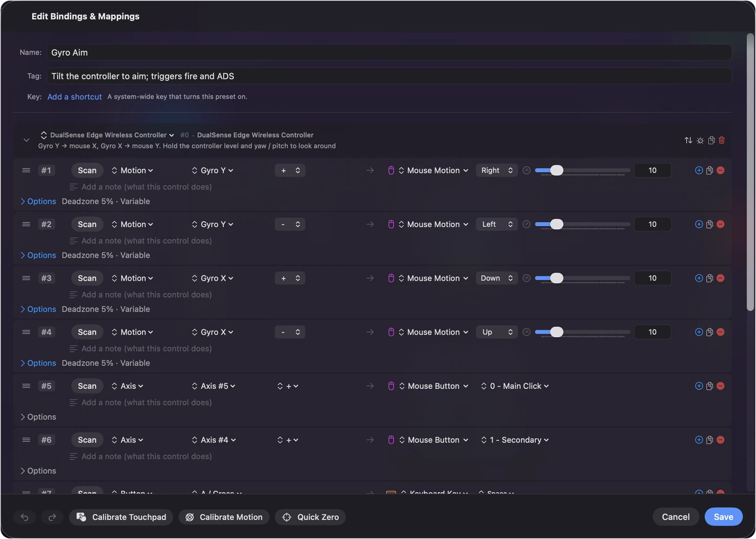Expand Options for binding #3
The height and width of the screenshot is (539, 756).
[38, 309]
